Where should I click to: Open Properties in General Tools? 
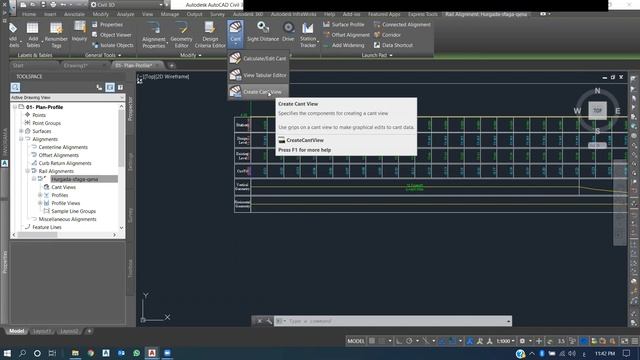coord(107,24)
